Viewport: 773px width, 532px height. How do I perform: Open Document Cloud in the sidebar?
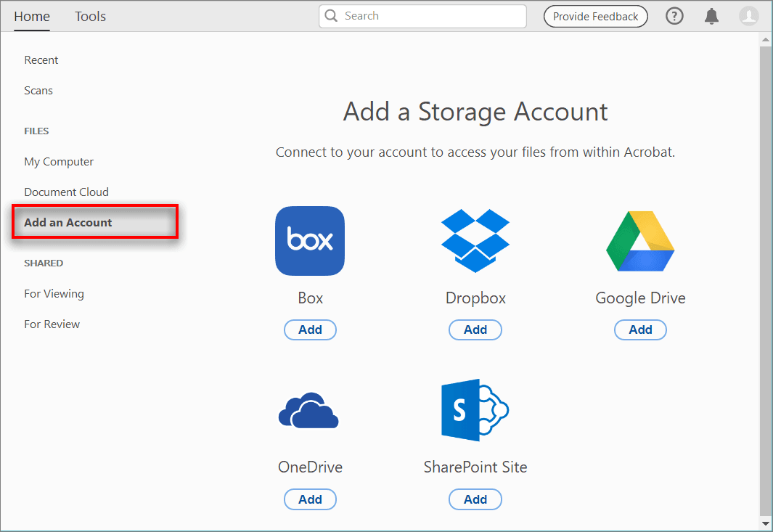click(x=67, y=192)
